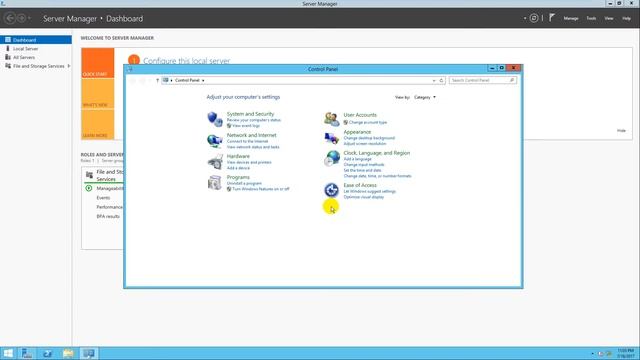
Task: Click the Hardware printer icon
Action: click(215, 162)
